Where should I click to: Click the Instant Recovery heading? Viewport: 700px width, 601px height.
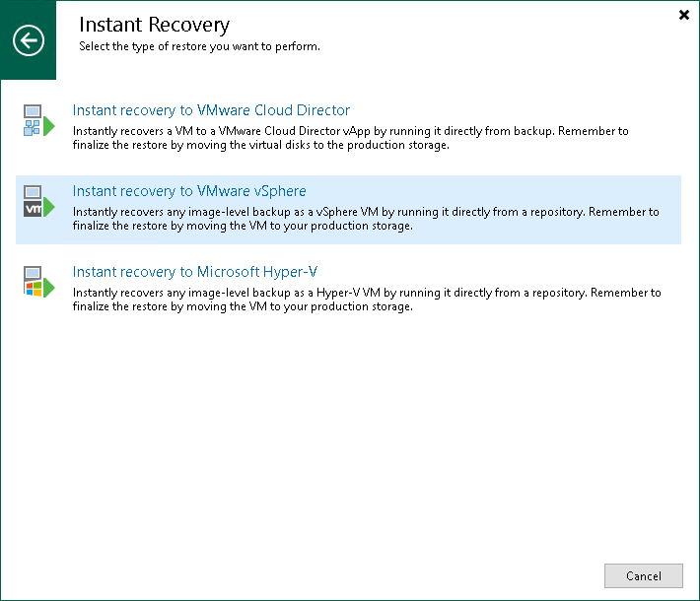154,25
